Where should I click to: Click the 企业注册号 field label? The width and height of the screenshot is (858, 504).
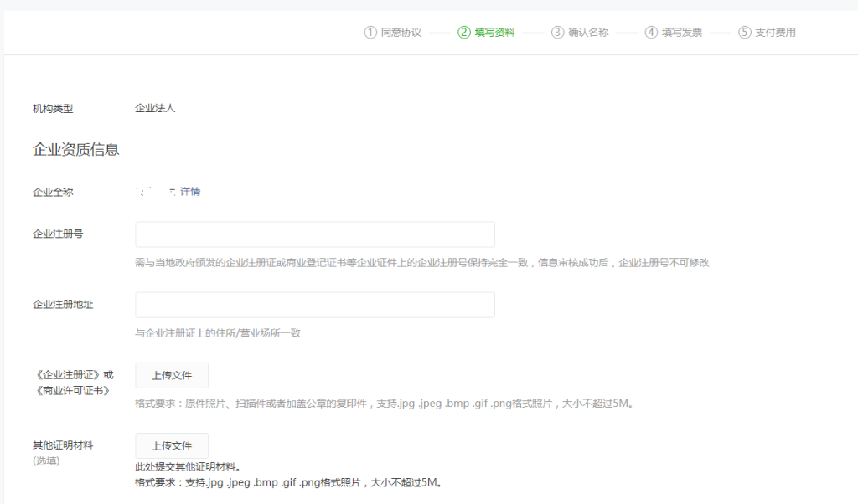tap(58, 234)
